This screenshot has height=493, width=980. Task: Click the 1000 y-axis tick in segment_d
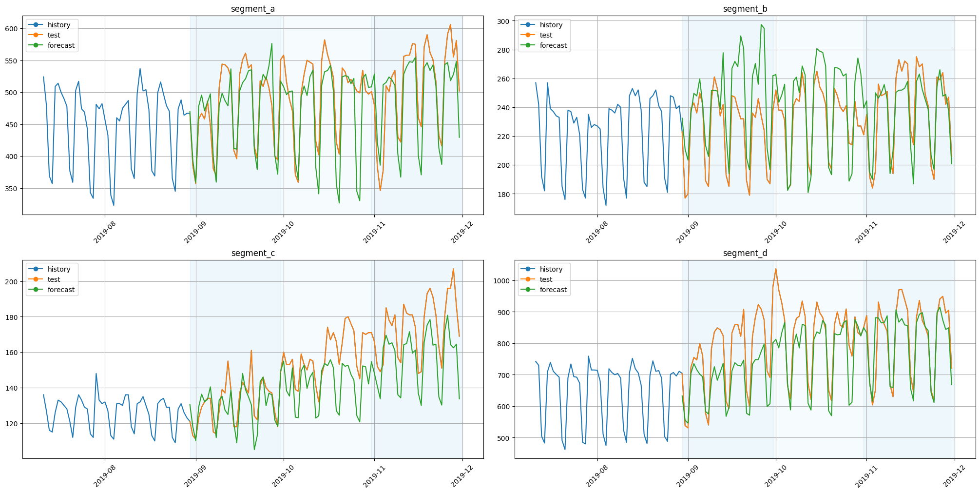pos(501,281)
